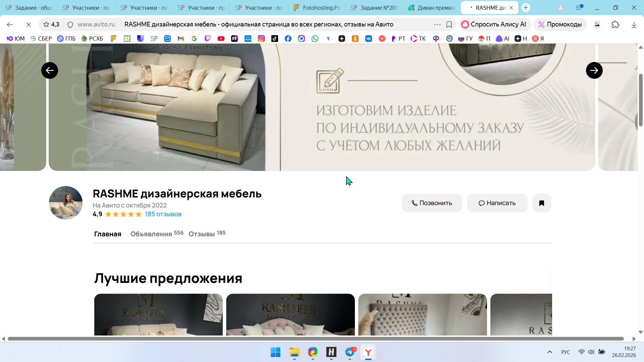The image size is (644, 362).
Task: Toggle the address bar bookmark icon
Action: 449,24
